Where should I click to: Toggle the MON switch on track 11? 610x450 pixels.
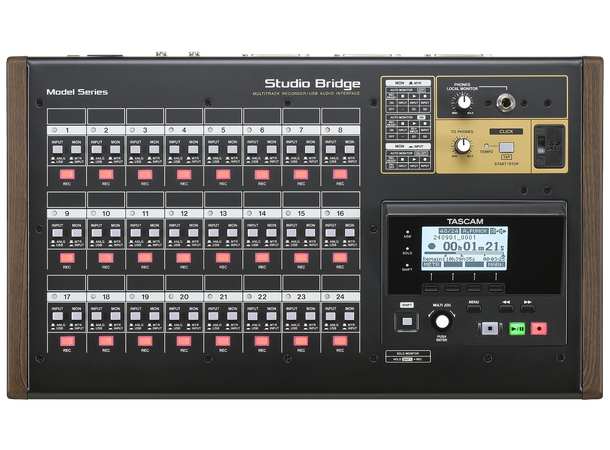click(154, 233)
